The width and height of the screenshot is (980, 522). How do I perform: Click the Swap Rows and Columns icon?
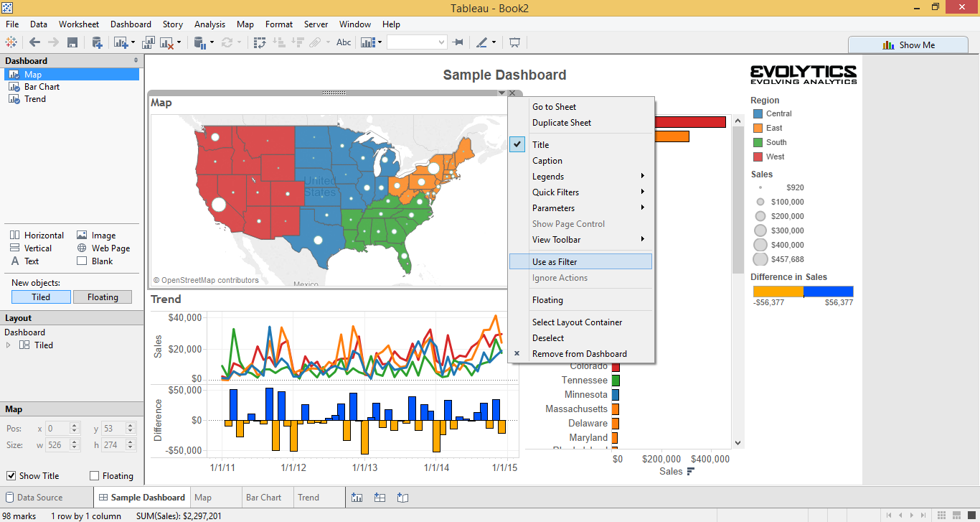pyautogui.click(x=260, y=42)
